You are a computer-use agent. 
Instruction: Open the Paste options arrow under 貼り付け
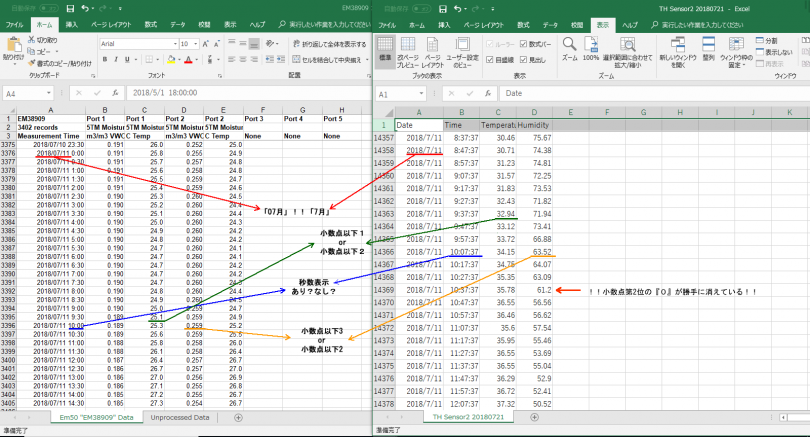click(x=13, y=64)
